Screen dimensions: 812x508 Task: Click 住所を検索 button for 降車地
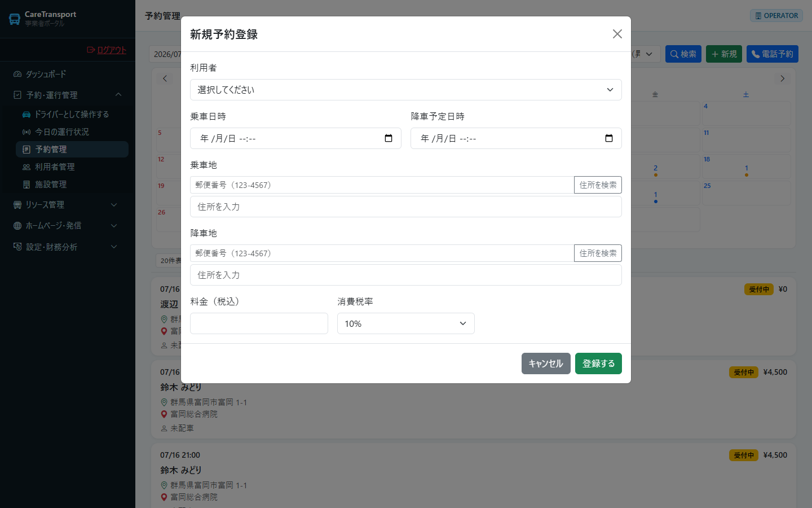pyautogui.click(x=598, y=253)
